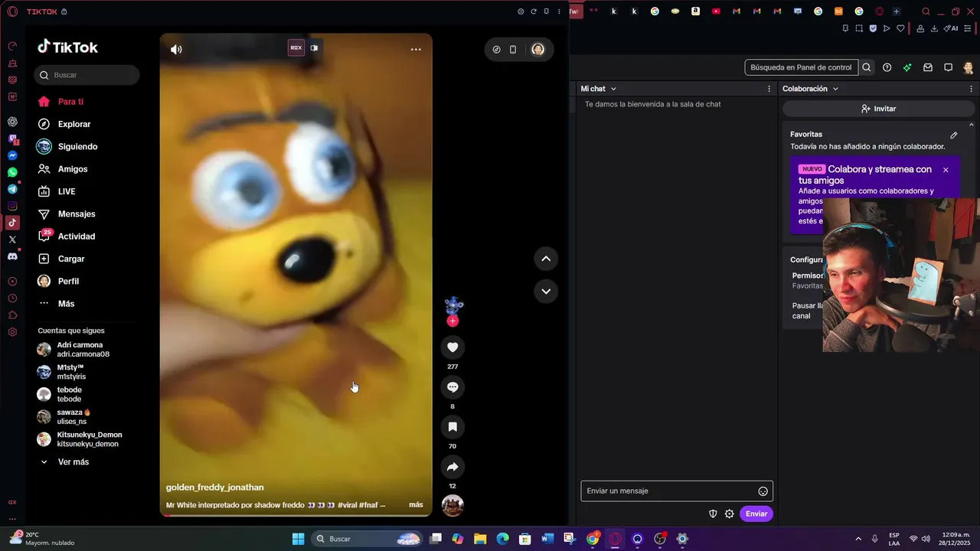Open Colaboración panel three-dot menu
The image size is (980, 551).
click(x=972, y=89)
